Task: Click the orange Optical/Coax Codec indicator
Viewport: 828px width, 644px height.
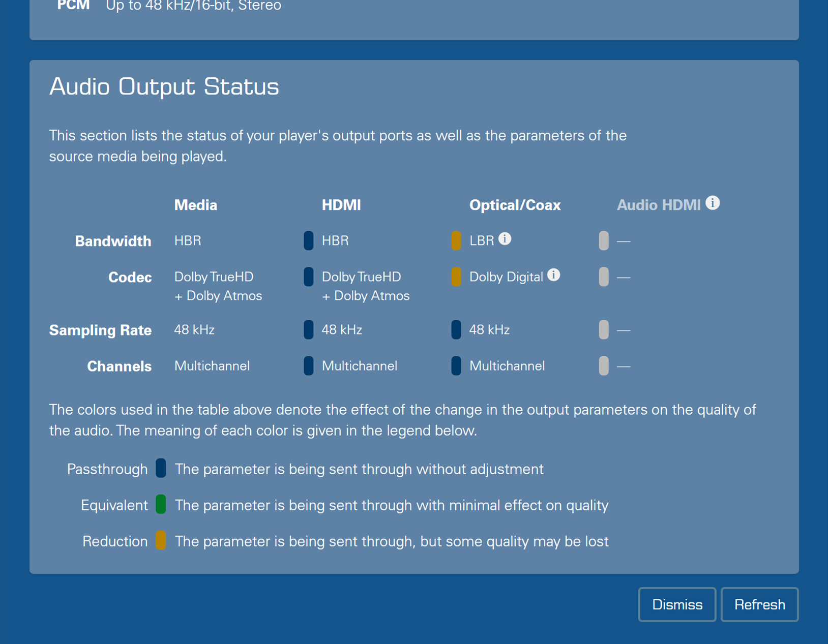Action: [x=456, y=277]
